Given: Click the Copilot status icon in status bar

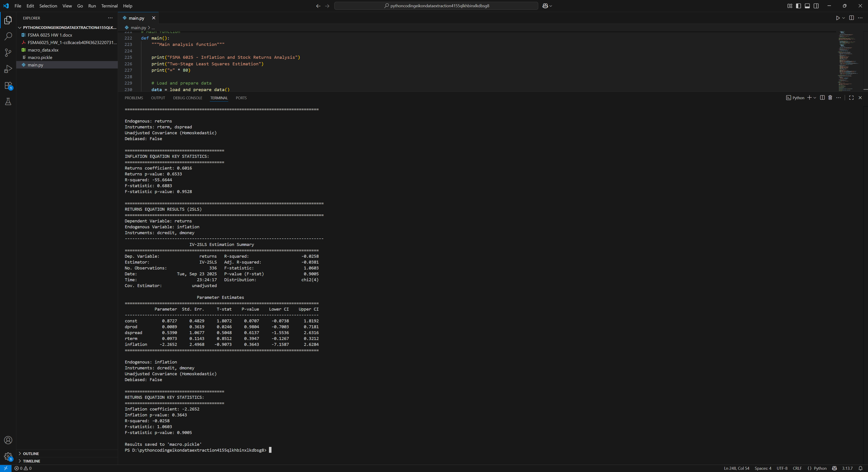Looking at the screenshot, I should 834,468.
